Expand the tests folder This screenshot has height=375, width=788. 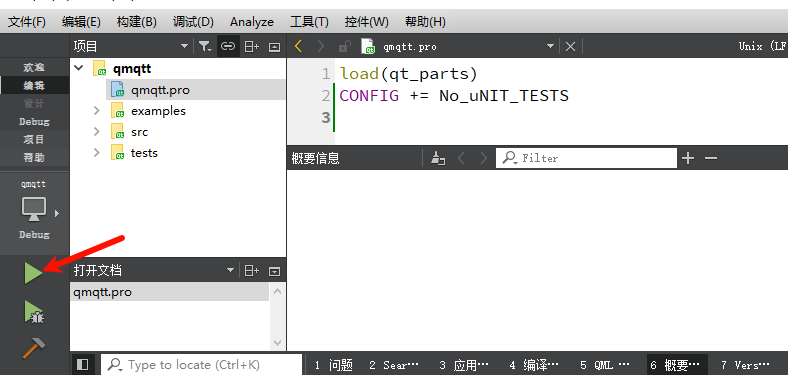[x=96, y=153]
